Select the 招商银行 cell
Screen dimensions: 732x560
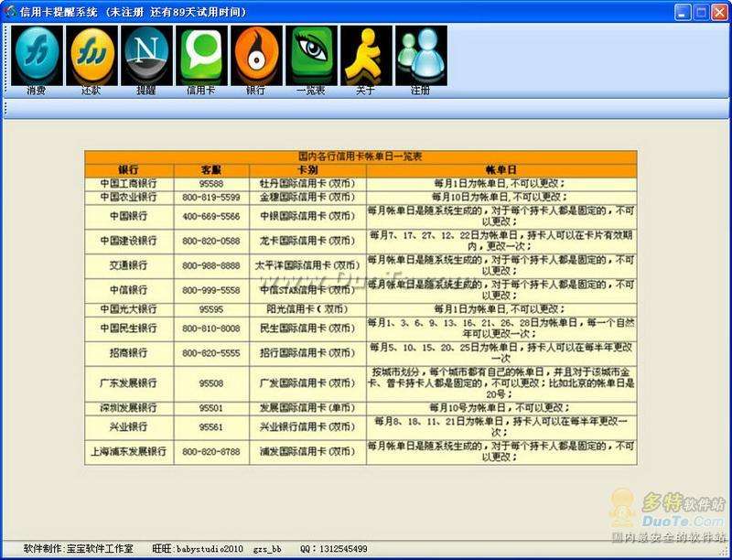(x=129, y=354)
